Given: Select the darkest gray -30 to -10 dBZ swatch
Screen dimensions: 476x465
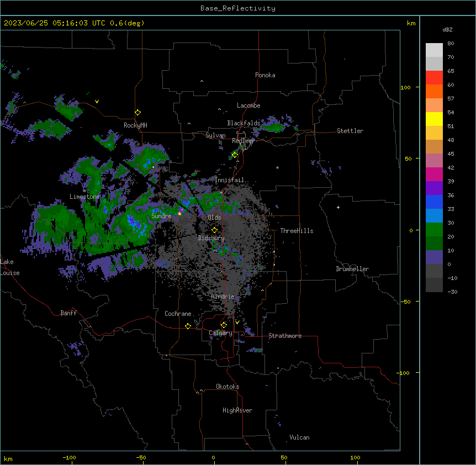Looking at the screenshot, I should (x=434, y=285).
